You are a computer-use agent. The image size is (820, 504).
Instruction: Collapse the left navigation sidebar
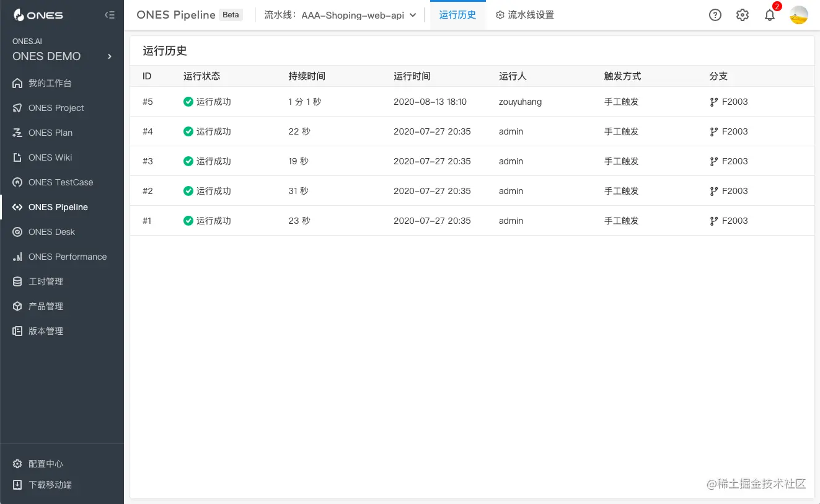[x=110, y=14]
